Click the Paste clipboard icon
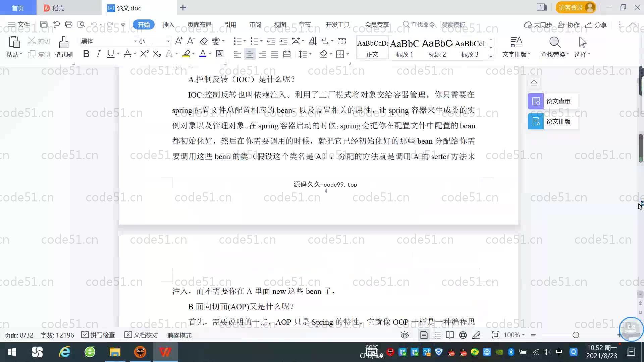This screenshot has width=644, height=362. point(14,43)
